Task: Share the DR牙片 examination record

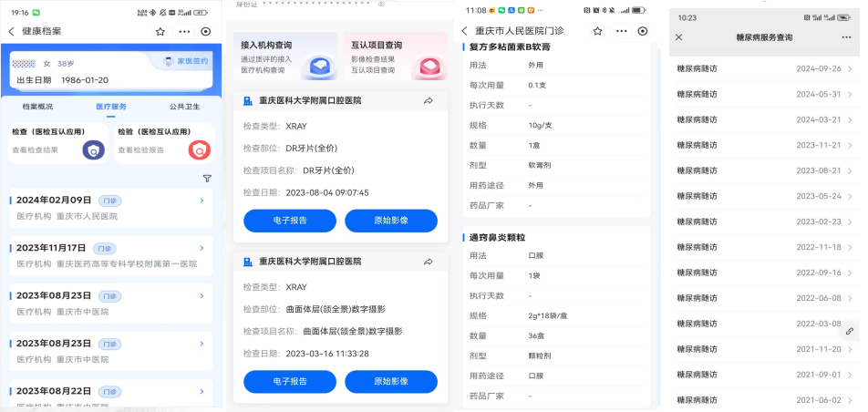Action: point(429,101)
